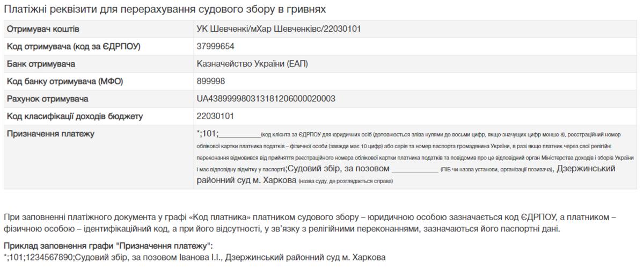644x275 pixels.
Task: Click the "Код класифікації доходів бюджету" label
Action: [75, 117]
